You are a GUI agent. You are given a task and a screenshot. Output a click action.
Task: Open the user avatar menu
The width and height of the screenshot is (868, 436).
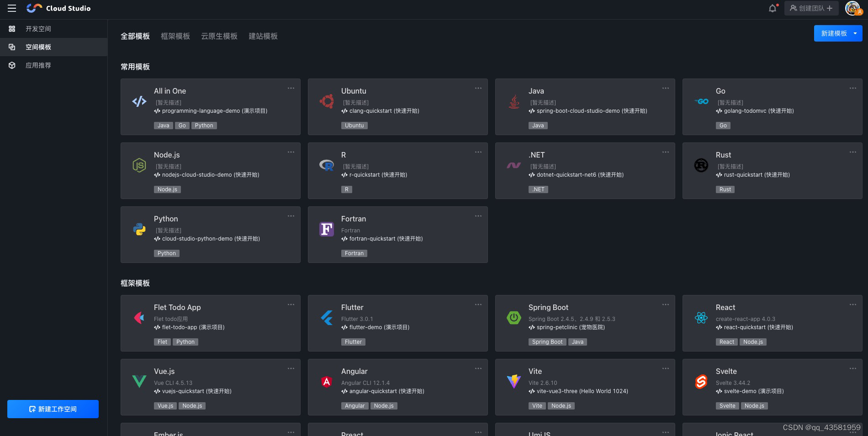tap(853, 8)
